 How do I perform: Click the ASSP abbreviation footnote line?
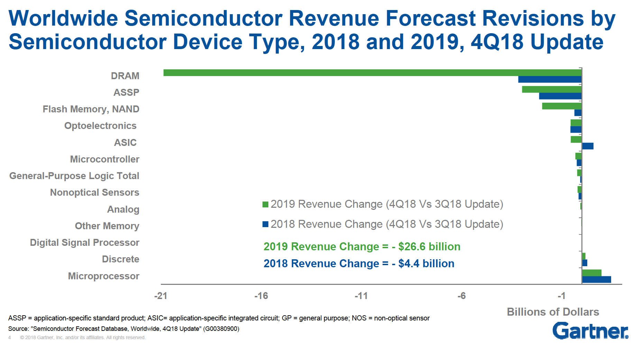click(219, 318)
